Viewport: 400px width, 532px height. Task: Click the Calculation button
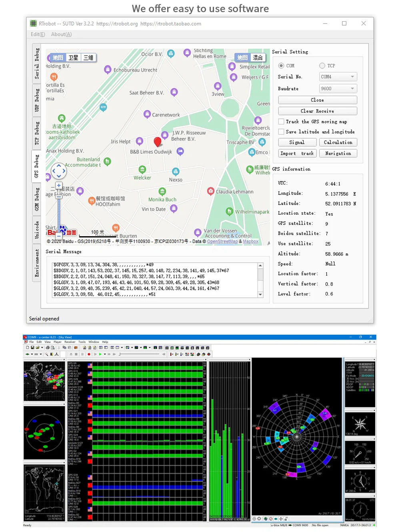[338, 143]
